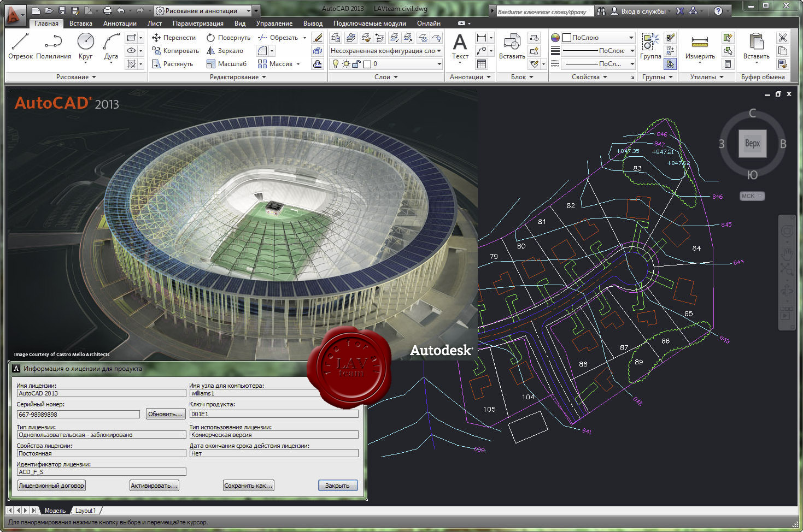Screen dimensions: 803x532
Task: Click the Повернуть rotate tool
Action: 228,38
